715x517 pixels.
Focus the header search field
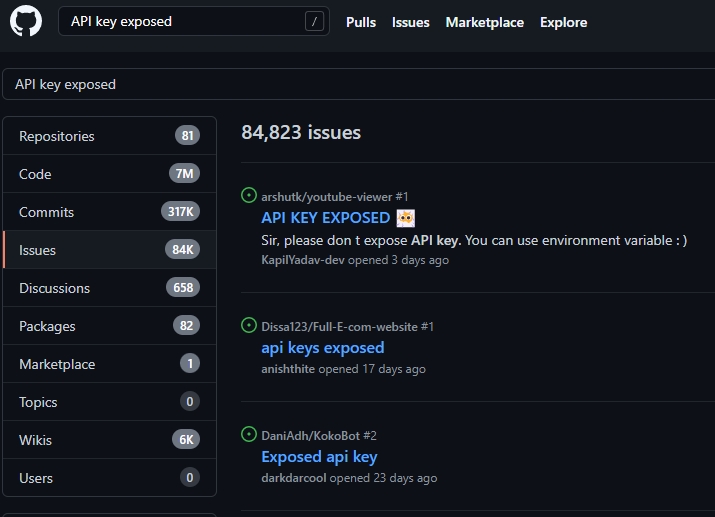[x=180, y=22]
